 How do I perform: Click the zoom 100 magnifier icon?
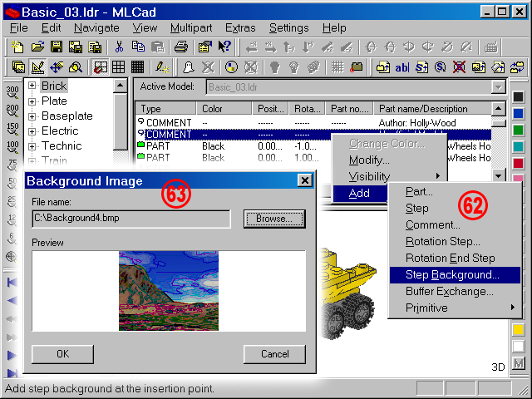click(12, 147)
